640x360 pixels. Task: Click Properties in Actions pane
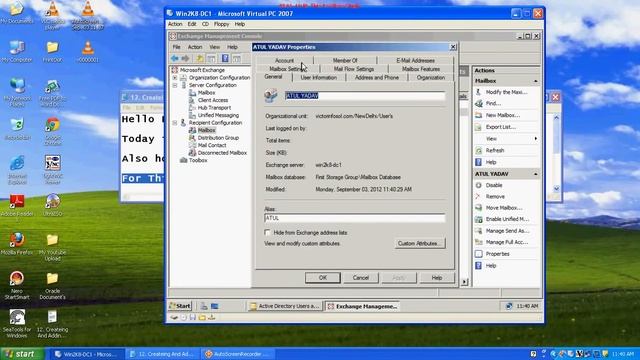(497, 254)
